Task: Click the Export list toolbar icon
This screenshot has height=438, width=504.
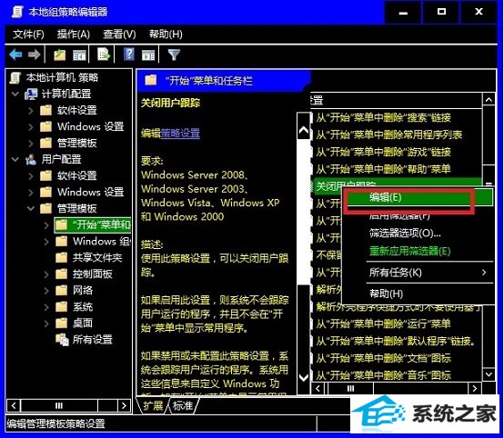Action: coord(104,55)
